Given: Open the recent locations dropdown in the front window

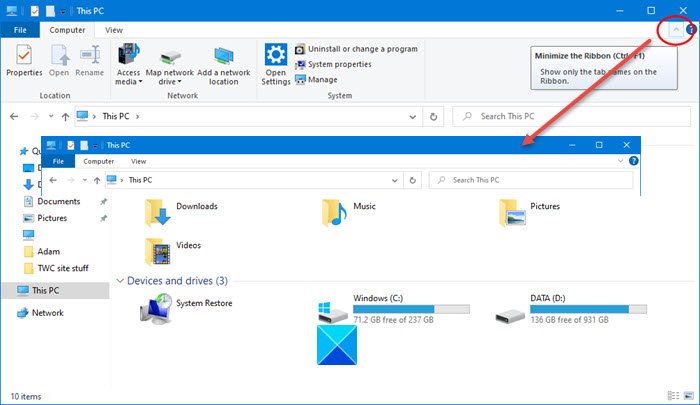Looking at the screenshot, I should click(84, 180).
